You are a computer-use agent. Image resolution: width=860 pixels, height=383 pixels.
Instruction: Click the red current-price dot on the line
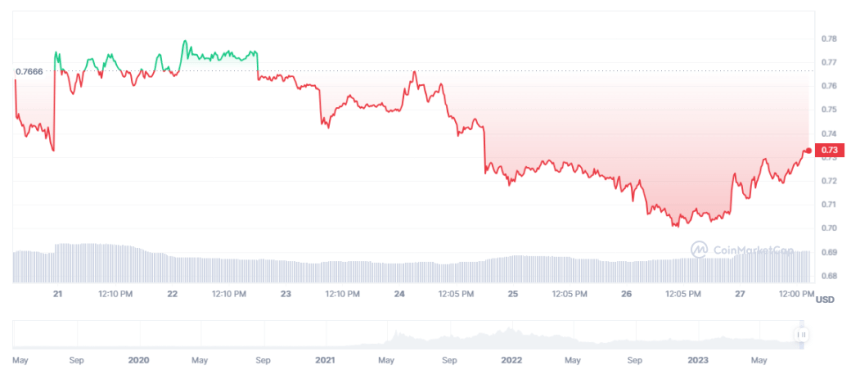tap(808, 150)
